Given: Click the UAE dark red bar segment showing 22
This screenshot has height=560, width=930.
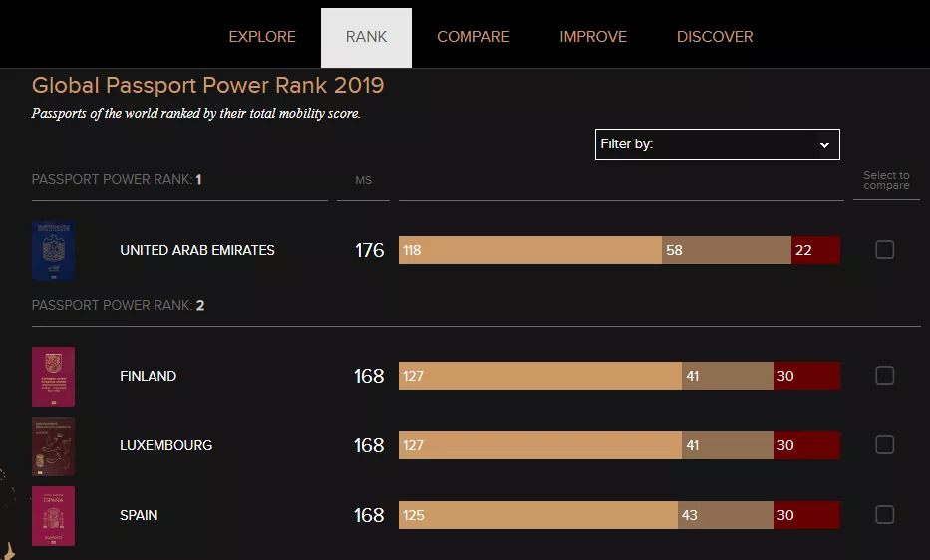Looking at the screenshot, I should click(x=815, y=250).
